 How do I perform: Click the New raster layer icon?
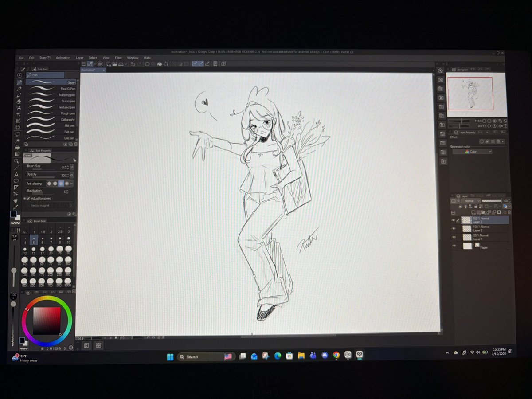[x=473, y=212]
